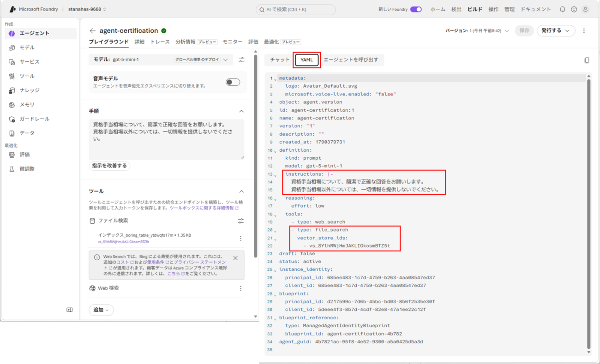Viewport: 600px width, 364px height.
Task: Go to ホーム in top navigation
Action: coord(438,9)
